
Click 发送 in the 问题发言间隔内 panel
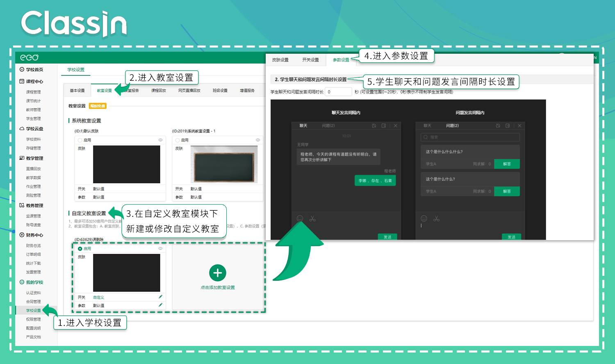pos(511,237)
